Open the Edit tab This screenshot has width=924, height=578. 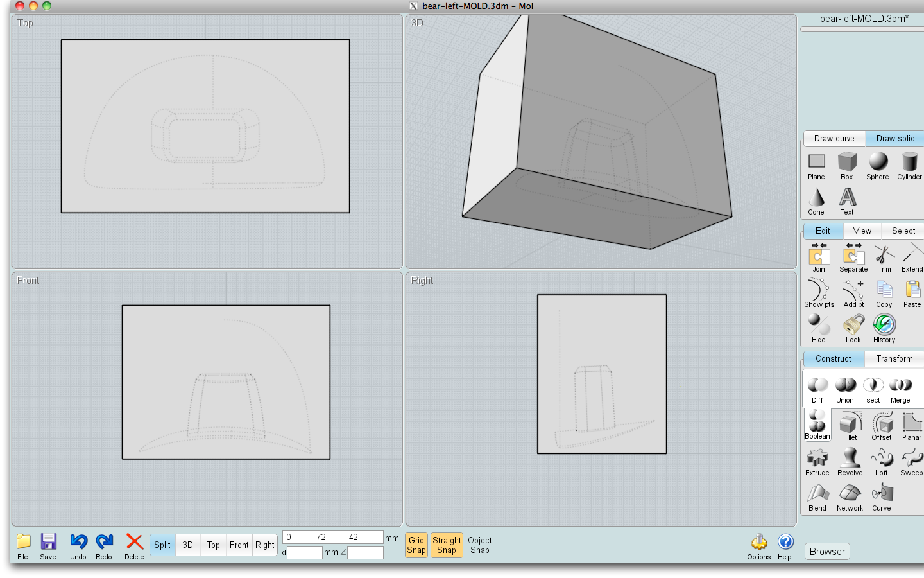[x=823, y=231]
